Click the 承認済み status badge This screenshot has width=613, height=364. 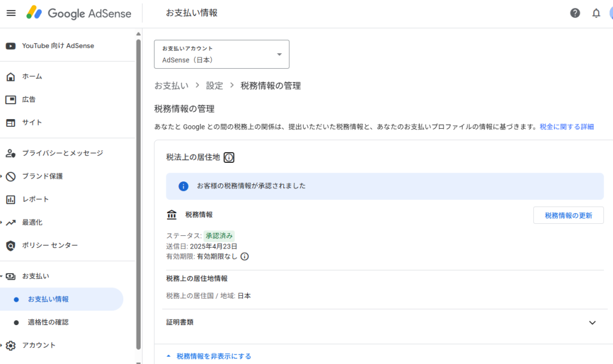coord(219,236)
